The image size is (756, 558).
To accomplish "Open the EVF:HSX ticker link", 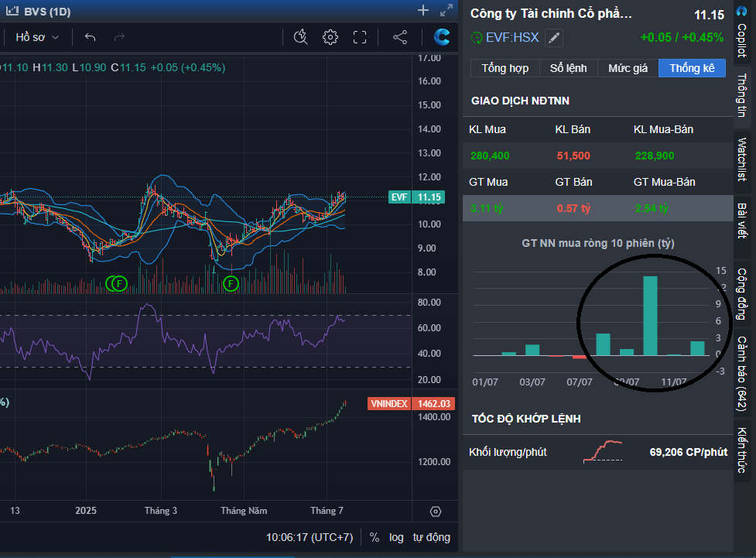I will 512,38.
